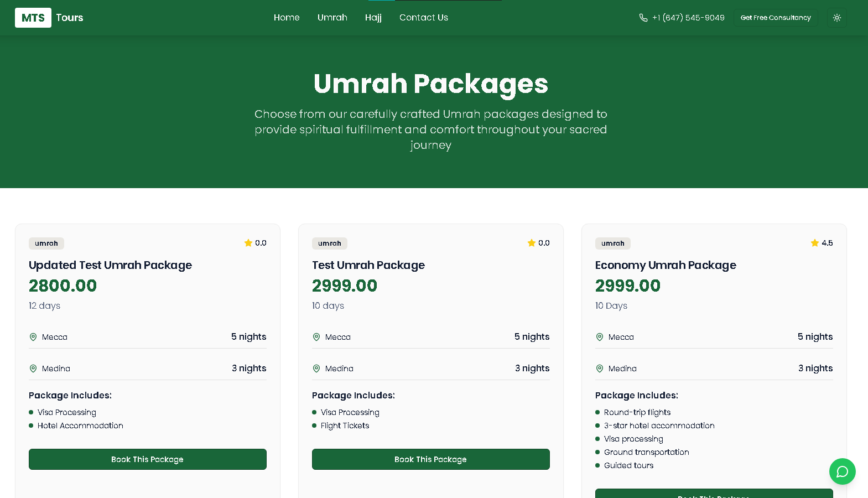Screen dimensions: 868x498
Task: Open the Umrah navigation menu
Action: coord(332,17)
